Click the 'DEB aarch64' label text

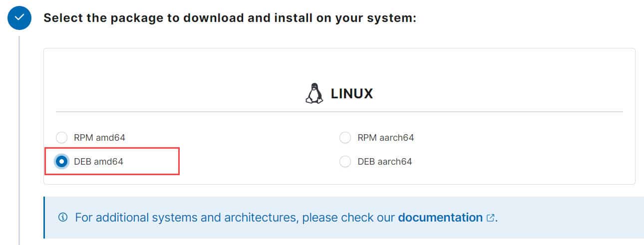(385, 161)
